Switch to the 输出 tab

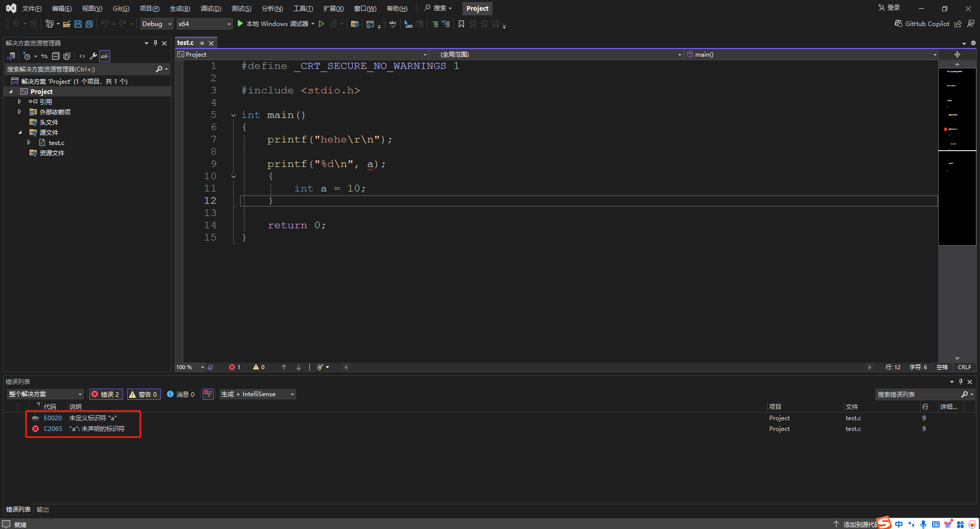coord(43,510)
